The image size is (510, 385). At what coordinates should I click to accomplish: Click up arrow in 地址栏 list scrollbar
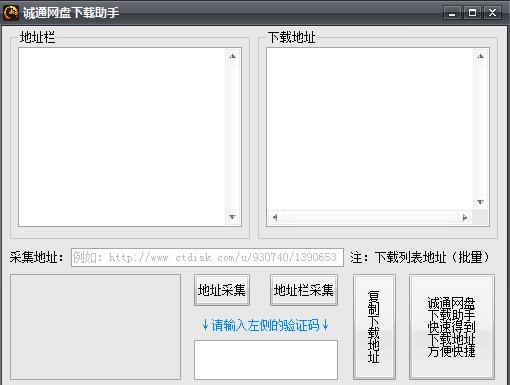tap(233, 56)
